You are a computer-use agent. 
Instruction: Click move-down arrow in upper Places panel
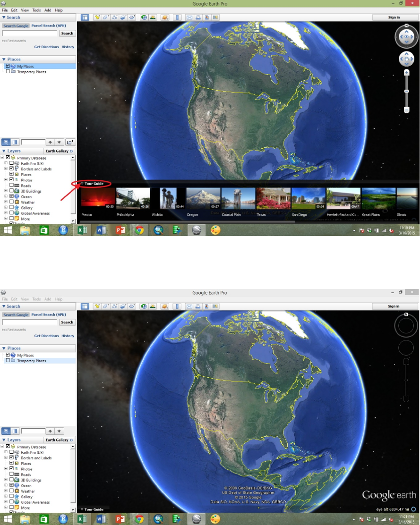[59, 142]
